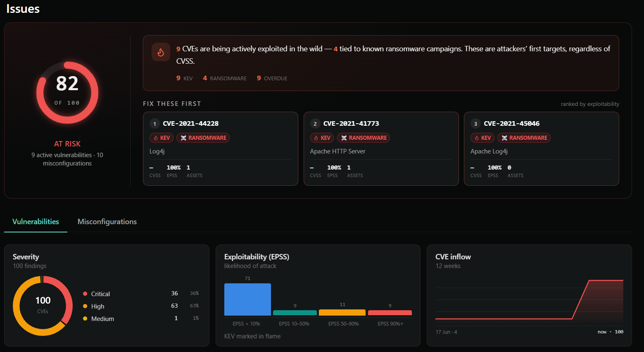This screenshot has height=352, width=644.
Task: Click the flame alert icon in the banner
Action: pyautogui.click(x=161, y=52)
